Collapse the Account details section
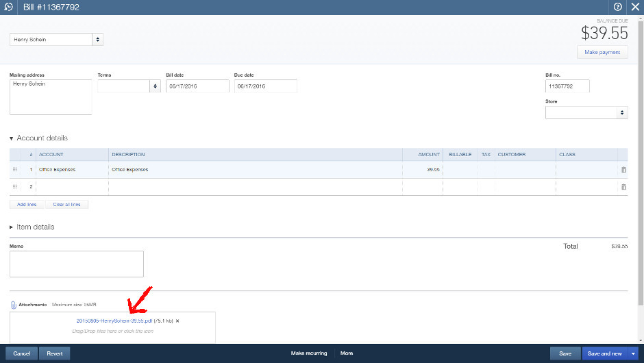 (11, 138)
